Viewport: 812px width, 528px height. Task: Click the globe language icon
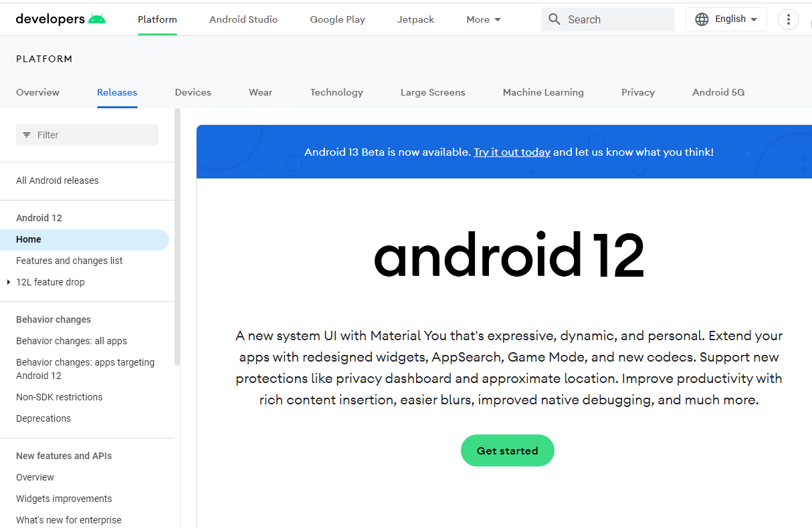[702, 19]
